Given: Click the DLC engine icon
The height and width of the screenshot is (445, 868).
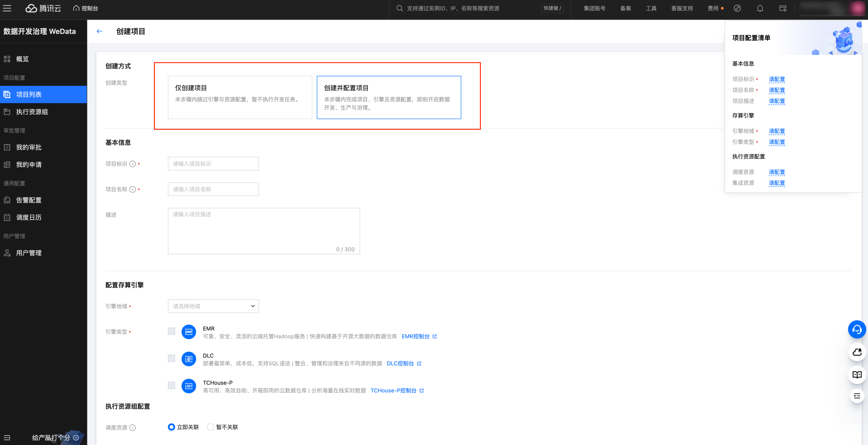Looking at the screenshot, I should pos(189,359).
